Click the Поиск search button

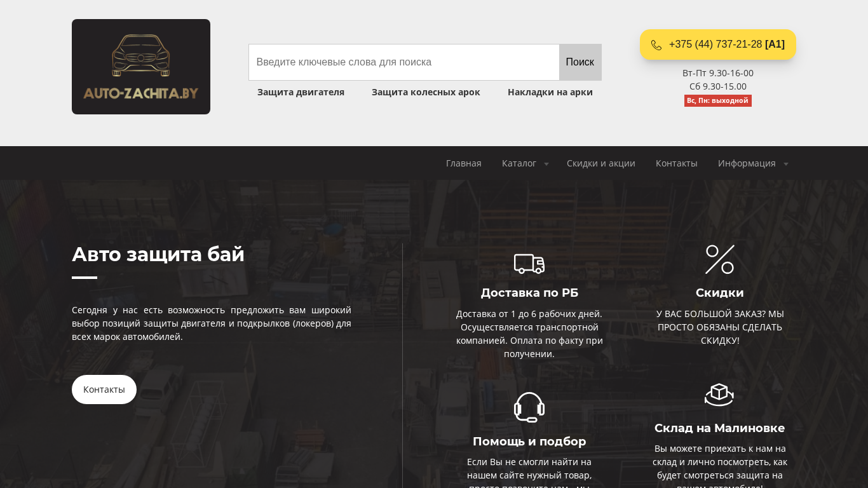pyautogui.click(x=580, y=62)
